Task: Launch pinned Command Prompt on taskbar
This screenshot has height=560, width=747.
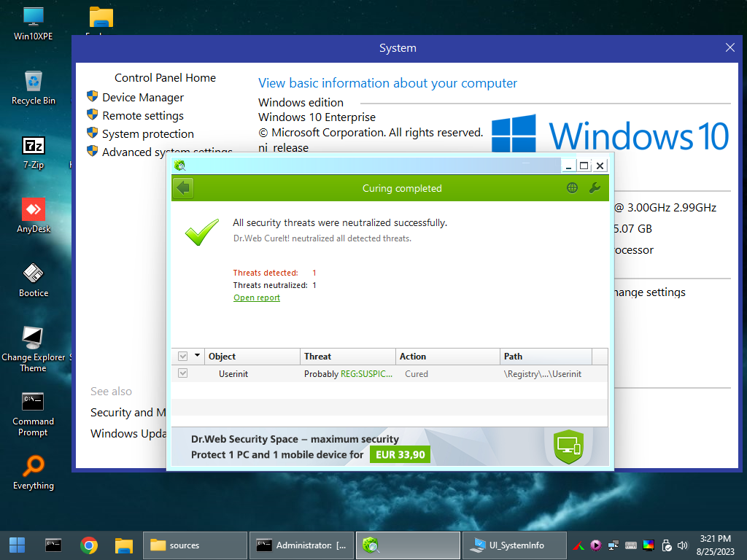Action: coord(53,545)
